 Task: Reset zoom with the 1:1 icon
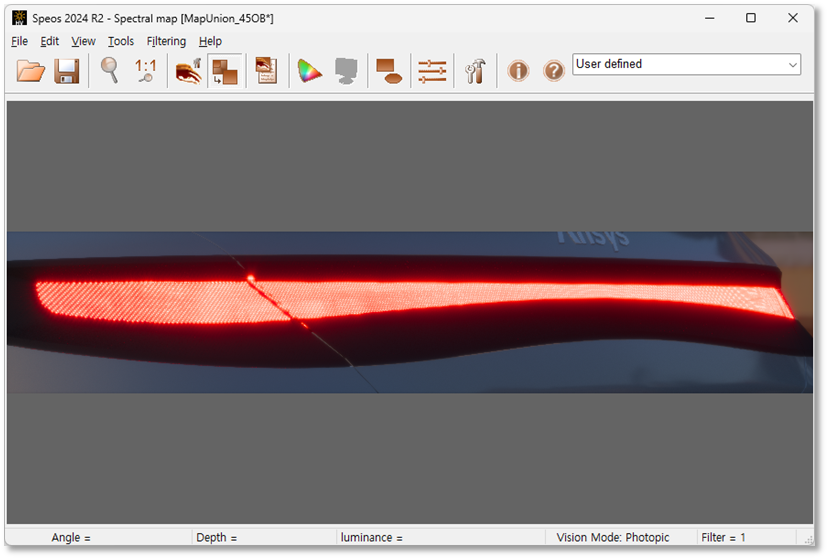(146, 70)
